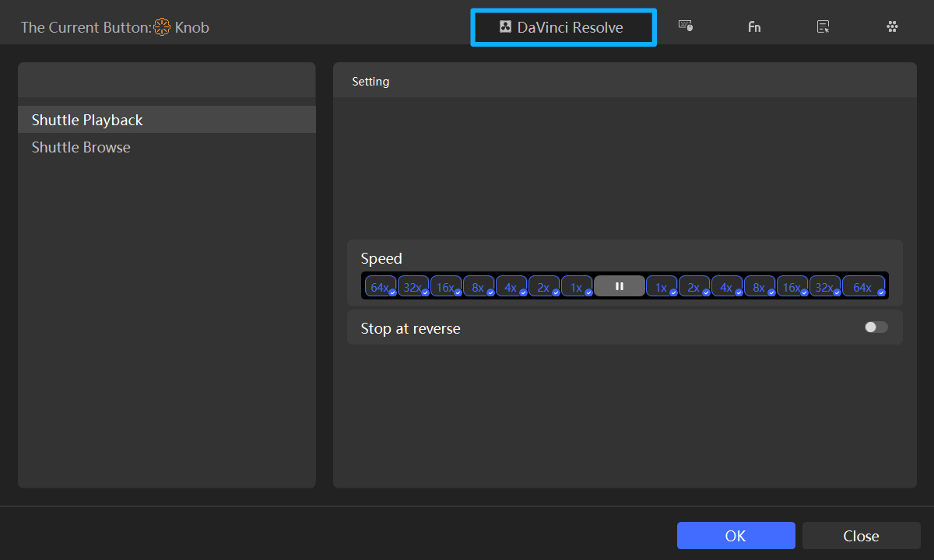The height and width of the screenshot is (560, 934).
Task: Click the Speed label text
Action: [x=381, y=258]
